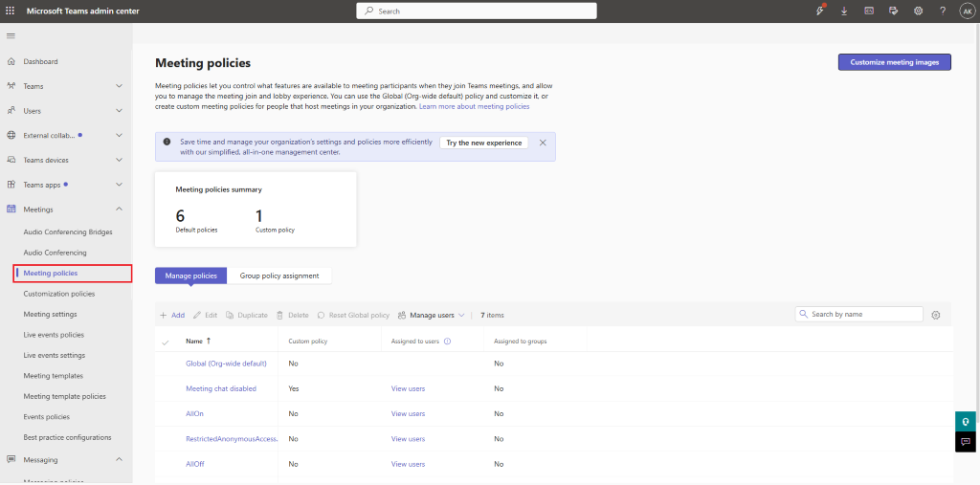This screenshot has height=485, width=980.
Task: Open Events policies menu item
Action: (46, 417)
